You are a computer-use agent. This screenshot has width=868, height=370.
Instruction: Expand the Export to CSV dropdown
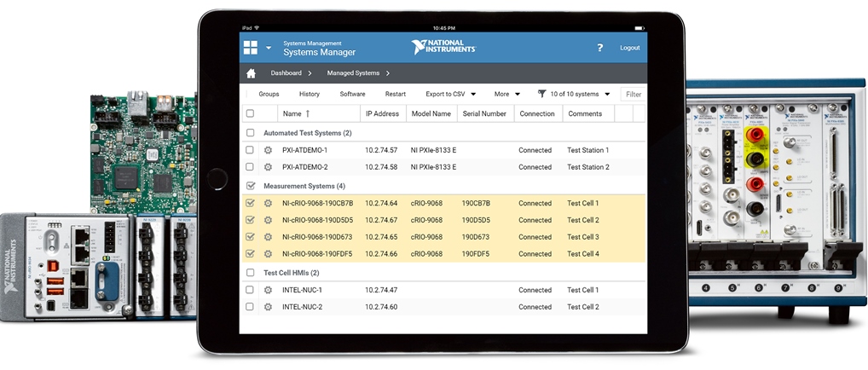451,94
